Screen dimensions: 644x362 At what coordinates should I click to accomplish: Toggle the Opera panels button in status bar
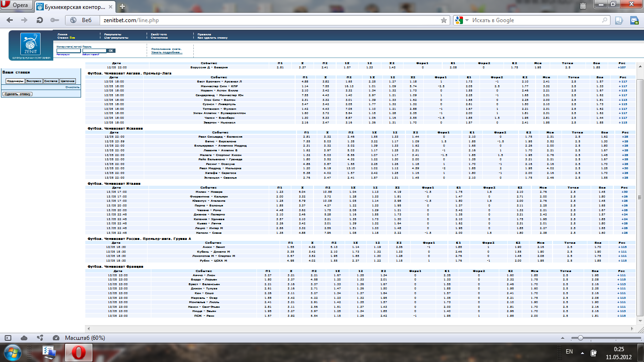point(8,337)
